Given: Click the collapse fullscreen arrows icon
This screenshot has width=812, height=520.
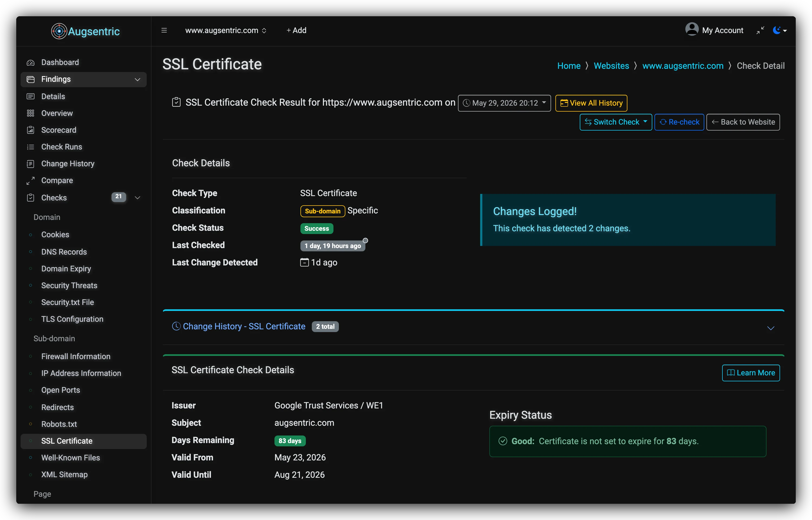Looking at the screenshot, I should (x=760, y=30).
